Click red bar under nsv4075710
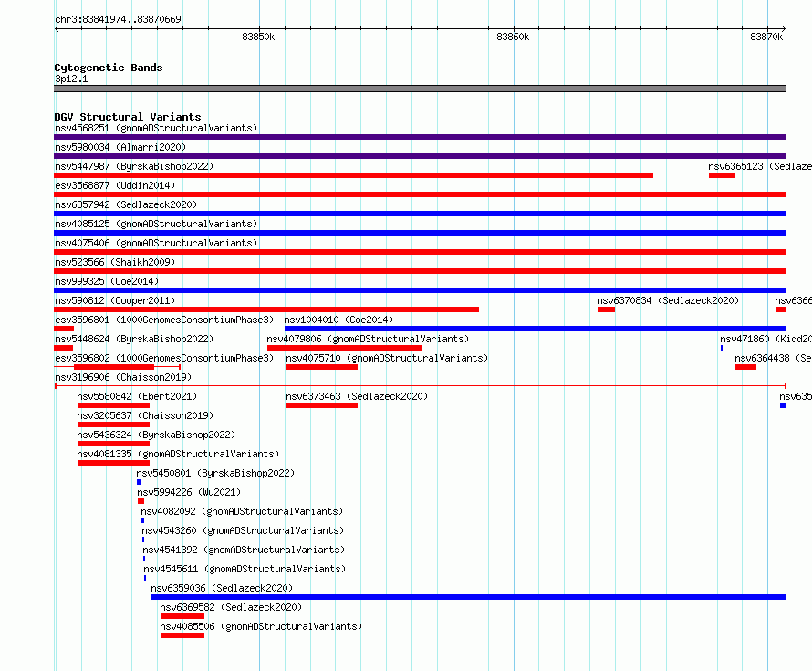The width and height of the screenshot is (812, 671). tap(322, 367)
